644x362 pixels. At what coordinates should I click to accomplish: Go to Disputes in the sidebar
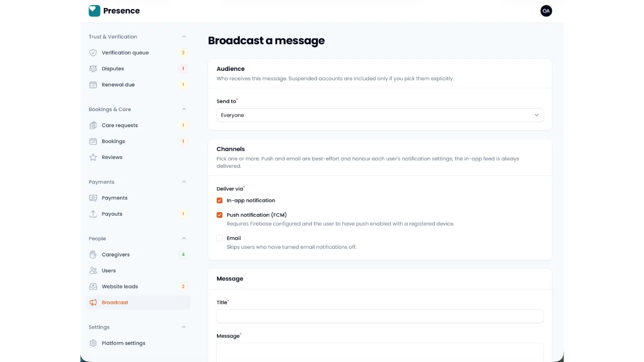[138, 69]
